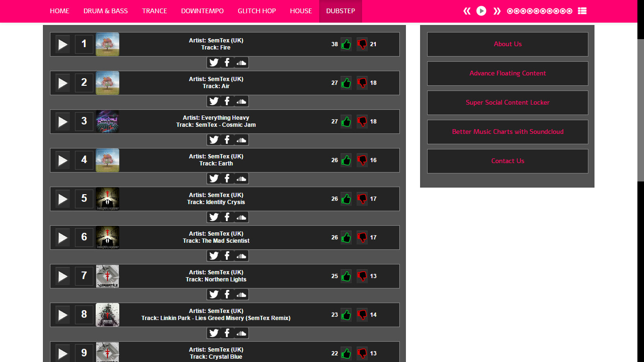Select the first track navigation dot

(510, 10)
